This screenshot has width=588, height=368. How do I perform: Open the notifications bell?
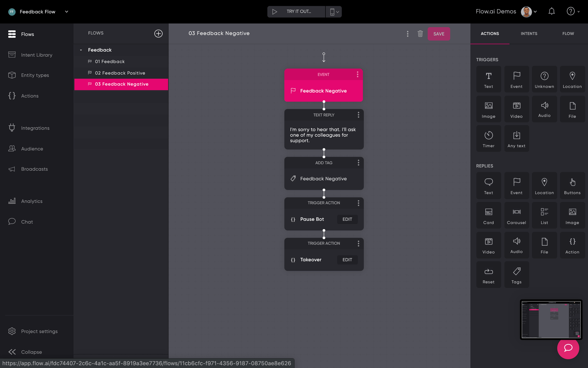tap(551, 11)
